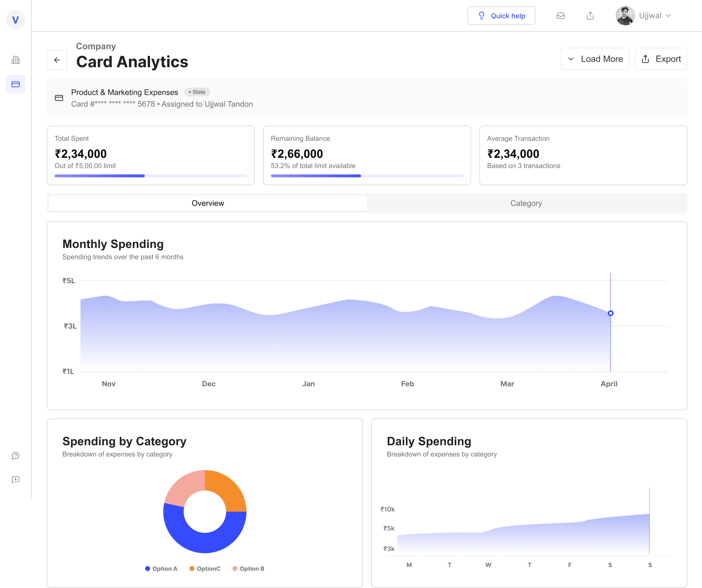Toggle OptionC in the category legend
702x588 pixels.
[x=205, y=569]
